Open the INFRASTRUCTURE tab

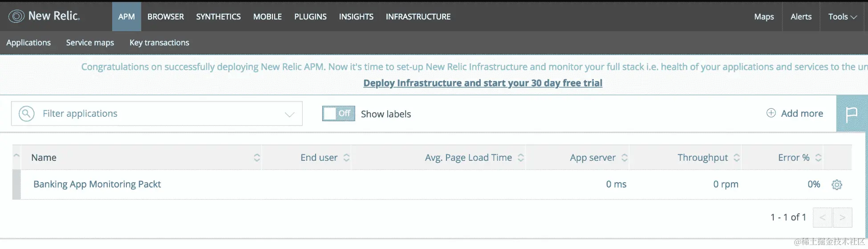418,16
